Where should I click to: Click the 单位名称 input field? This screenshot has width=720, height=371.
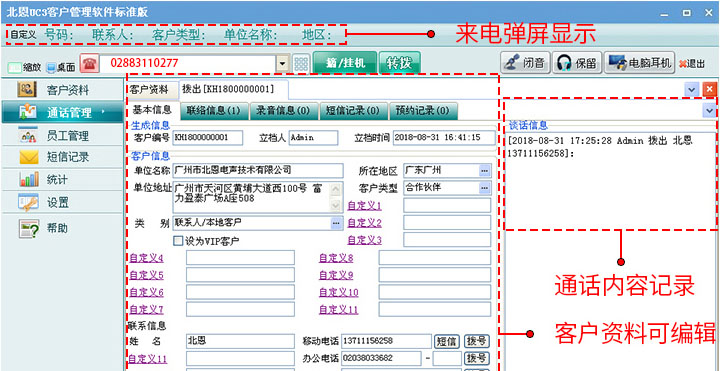(x=258, y=170)
